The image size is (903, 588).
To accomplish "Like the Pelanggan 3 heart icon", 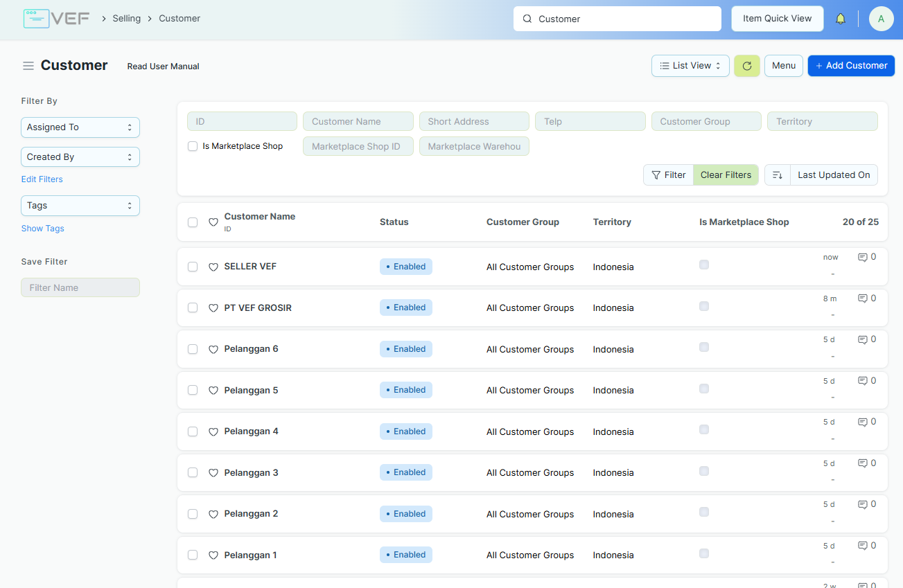I will tap(213, 473).
